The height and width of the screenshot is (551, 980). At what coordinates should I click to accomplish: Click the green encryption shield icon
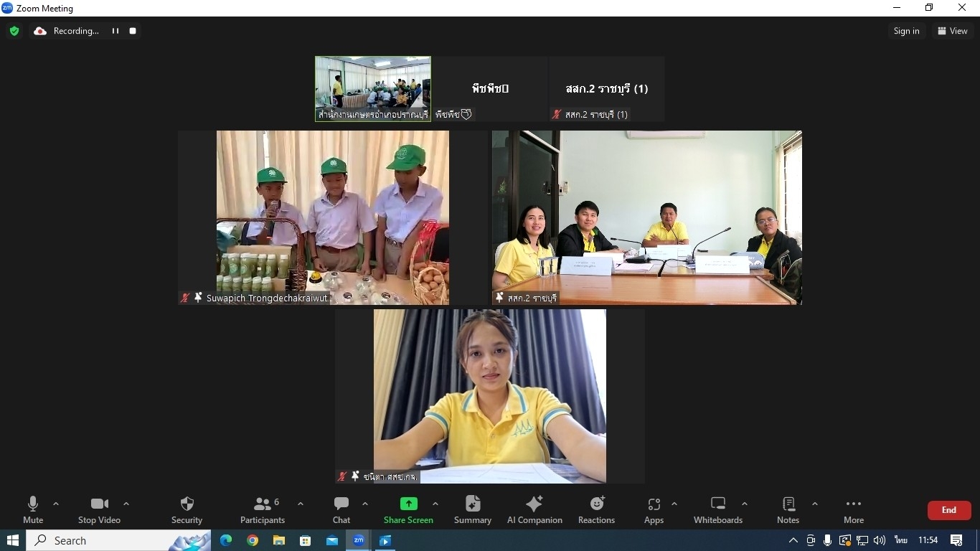click(x=14, y=31)
